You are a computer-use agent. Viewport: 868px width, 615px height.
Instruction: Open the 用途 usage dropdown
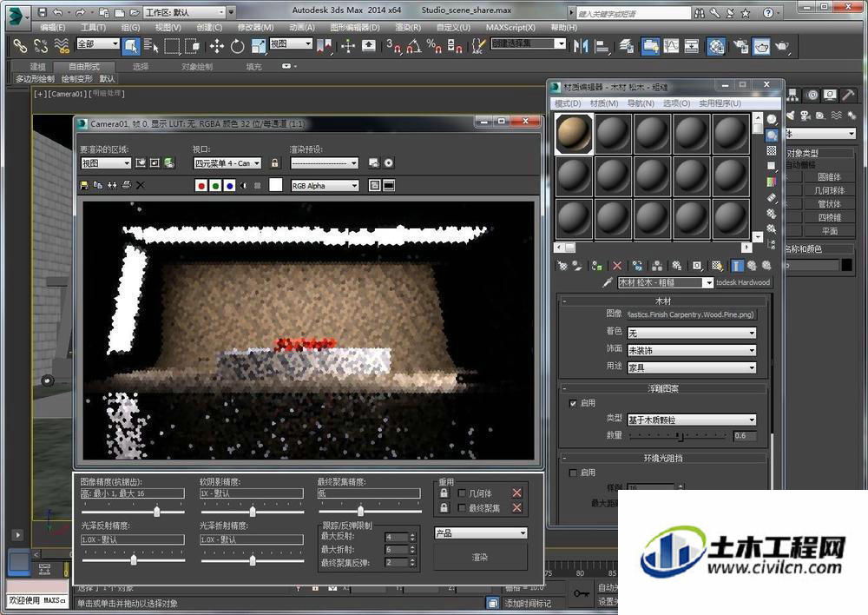(692, 367)
